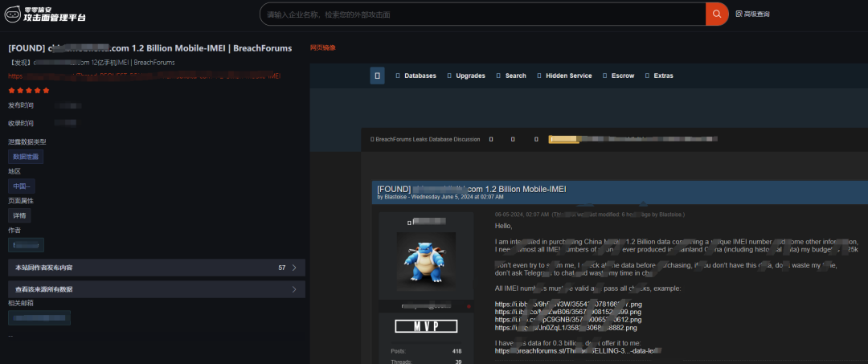Open image link containing ZwB06
The width and height of the screenshot is (868, 364).
[568, 312]
